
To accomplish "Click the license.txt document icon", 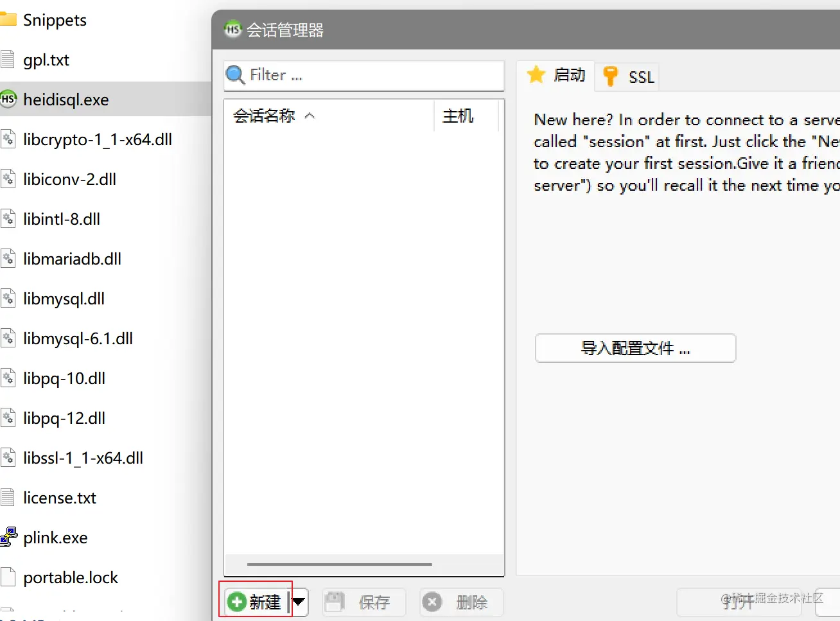I will tap(8, 498).
